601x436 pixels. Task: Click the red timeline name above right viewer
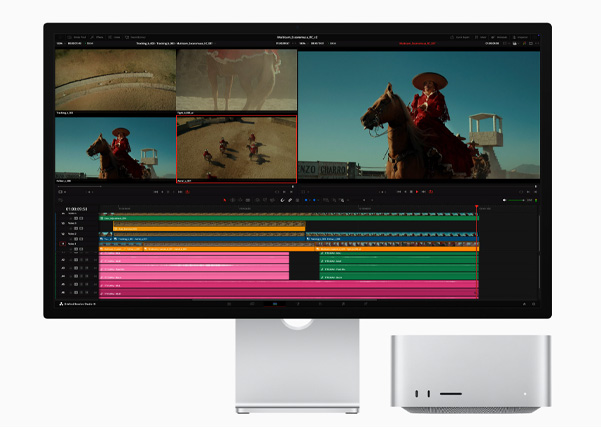click(417, 43)
